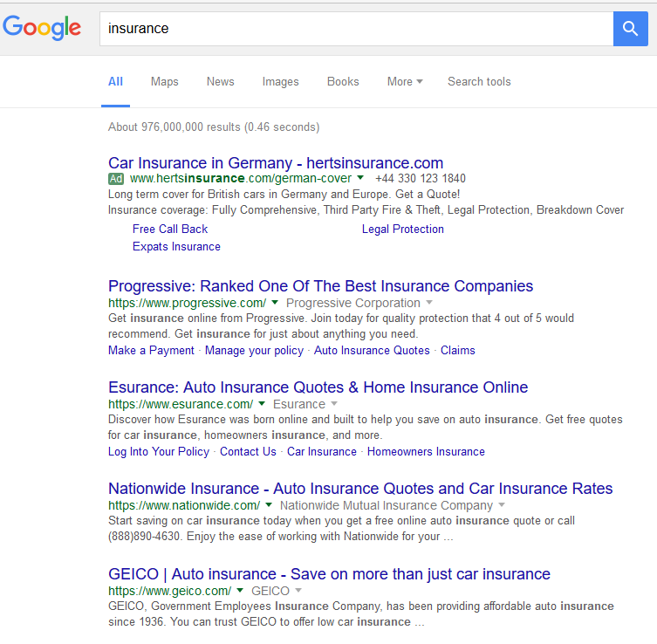Image resolution: width=657 pixels, height=644 pixels.
Task: Open Search tools options
Action: (x=479, y=81)
